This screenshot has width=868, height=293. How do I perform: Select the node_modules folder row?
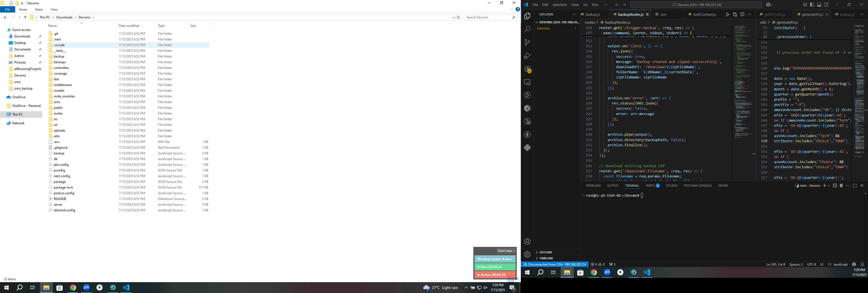[x=128, y=96]
